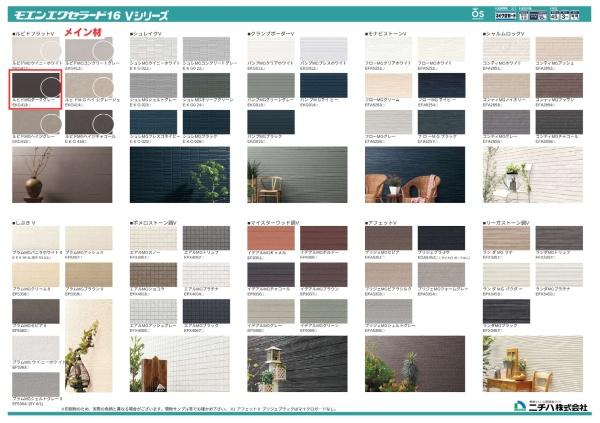Screen dimensions: 600x423
Task: Click the シュレMGブラック swatch
Action: tap(207, 122)
